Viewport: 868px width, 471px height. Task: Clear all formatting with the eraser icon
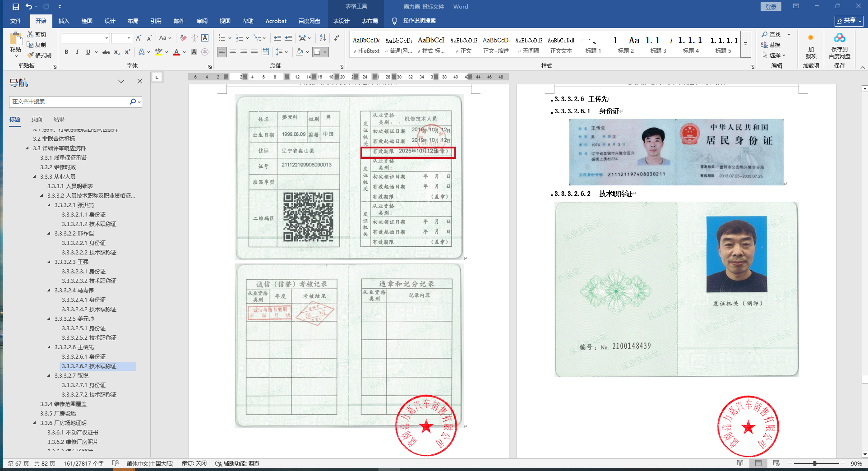pos(183,38)
